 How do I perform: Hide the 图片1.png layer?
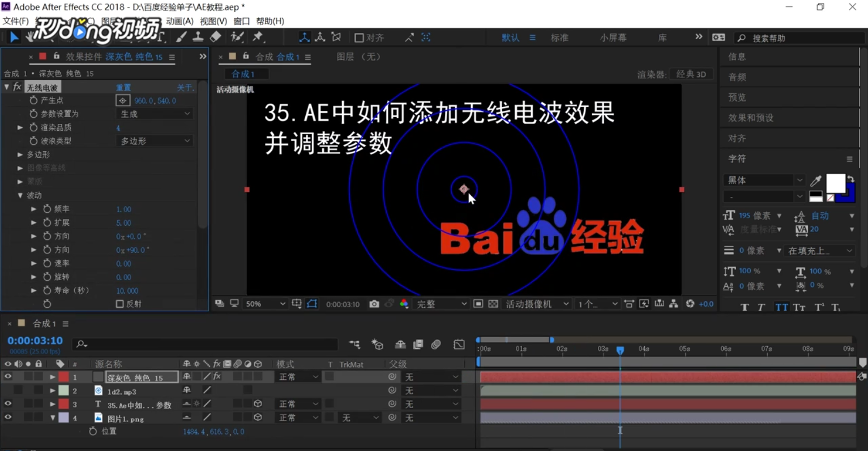8,418
